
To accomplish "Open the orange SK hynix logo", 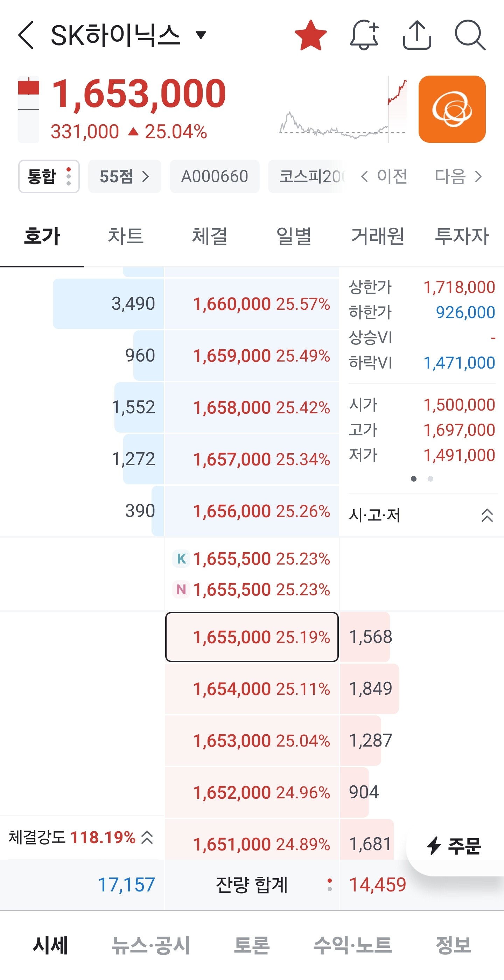I will 452,109.
